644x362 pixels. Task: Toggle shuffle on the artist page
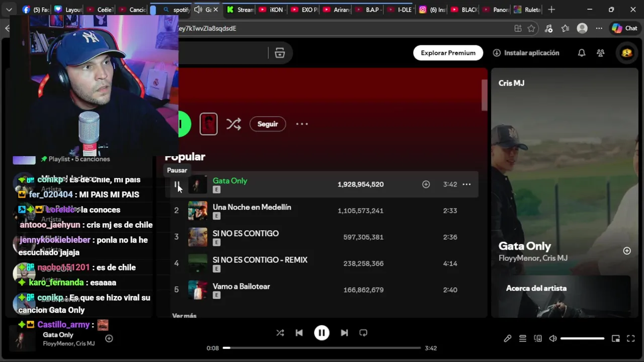pos(233,124)
